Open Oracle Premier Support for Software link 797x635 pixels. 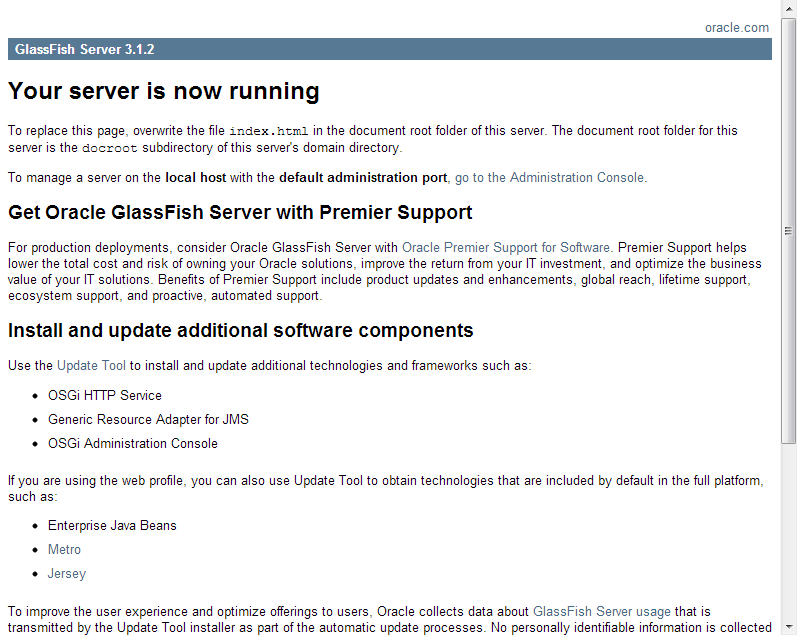tap(505, 247)
